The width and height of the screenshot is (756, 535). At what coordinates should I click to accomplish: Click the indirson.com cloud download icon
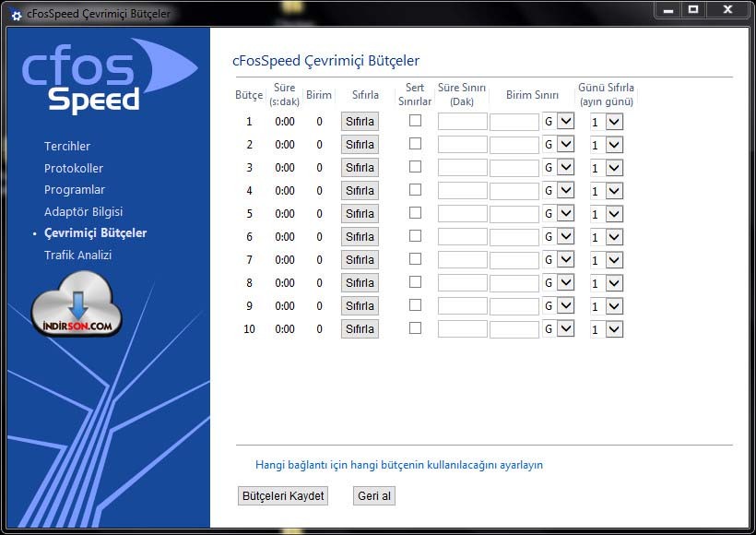[77, 303]
